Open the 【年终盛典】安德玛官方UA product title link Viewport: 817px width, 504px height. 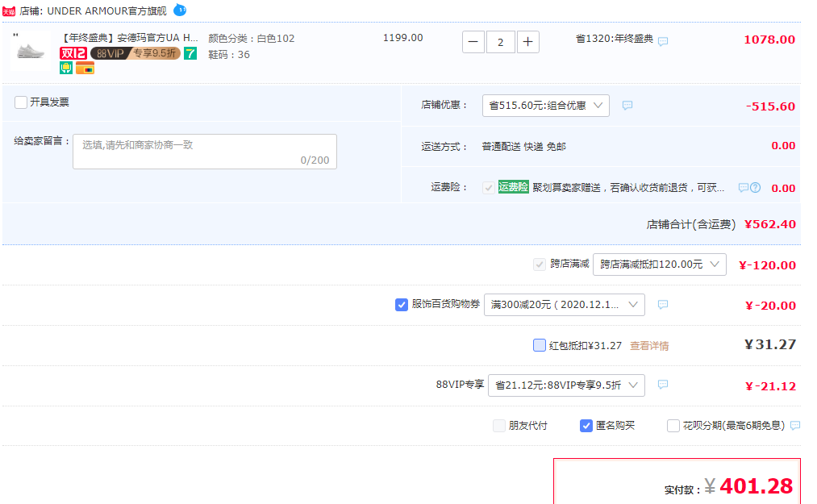coord(130,38)
